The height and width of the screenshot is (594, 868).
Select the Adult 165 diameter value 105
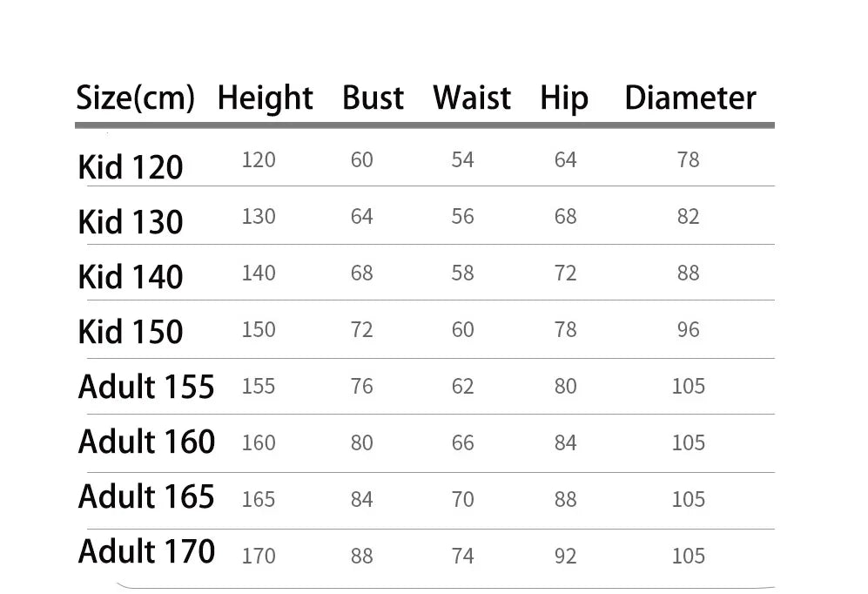pos(688,499)
